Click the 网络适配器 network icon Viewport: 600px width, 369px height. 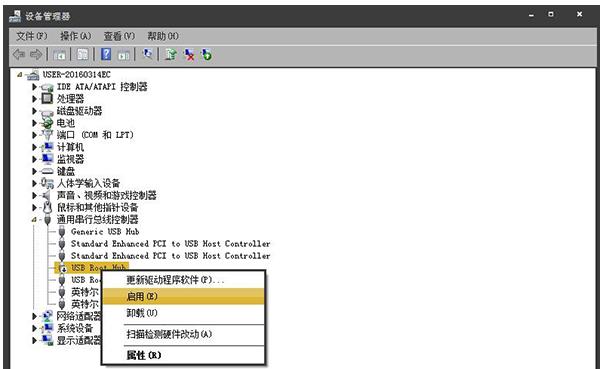click(x=47, y=316)
